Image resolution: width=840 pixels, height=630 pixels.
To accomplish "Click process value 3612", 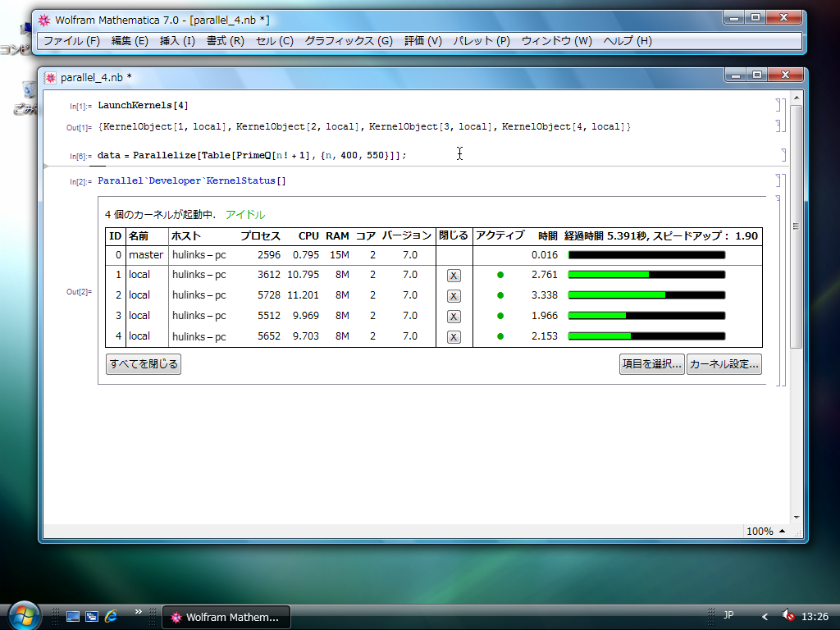I will 269,275.
